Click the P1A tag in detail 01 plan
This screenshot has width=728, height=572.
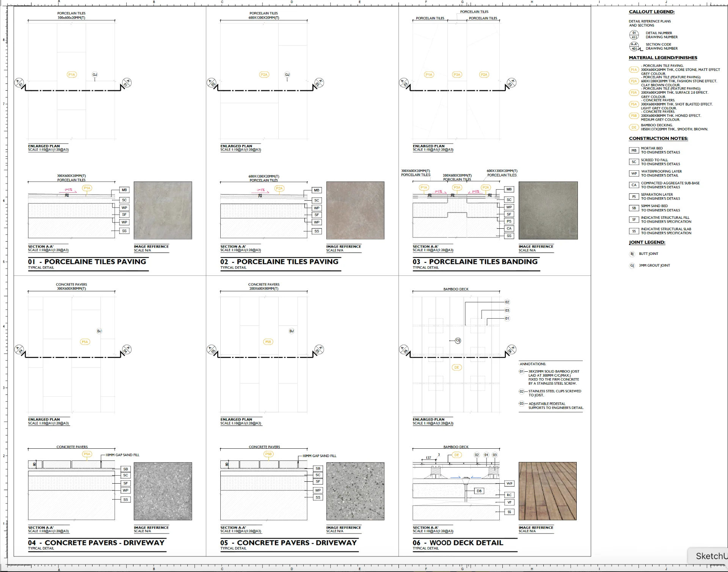[x=72, y=75]
